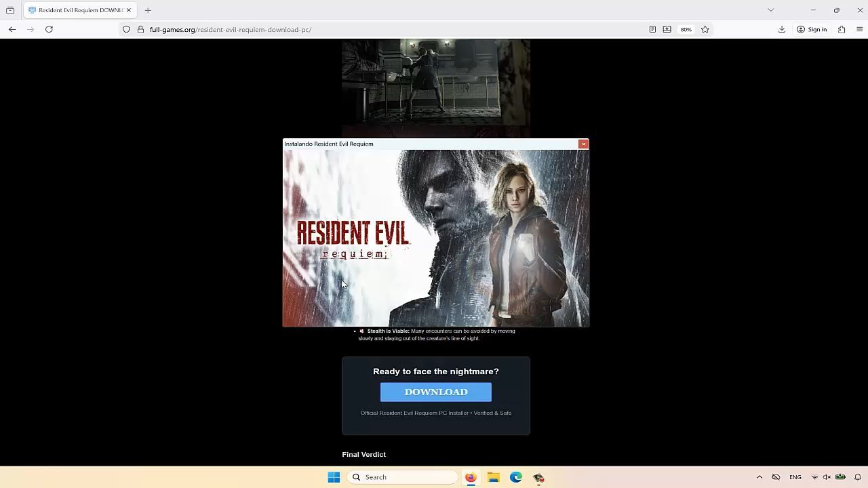Go back to the previous page
This screenshot has height=488, width=868.
[12, 29]
